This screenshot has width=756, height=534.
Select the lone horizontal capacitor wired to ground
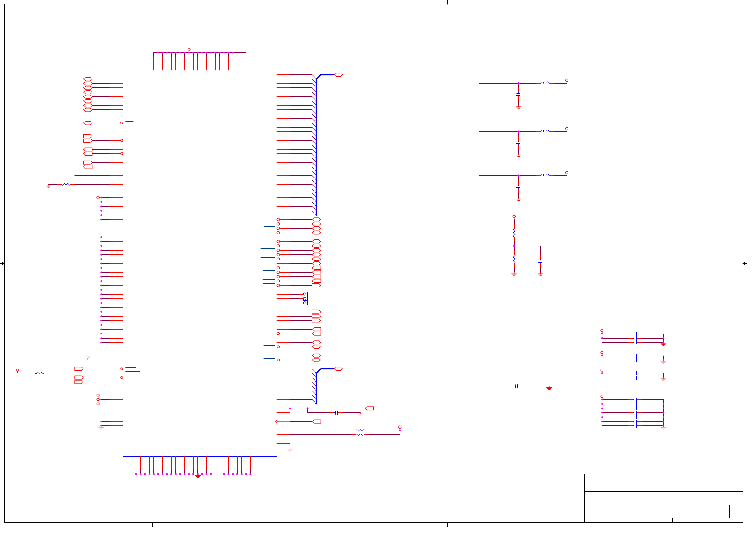point(517,386)
